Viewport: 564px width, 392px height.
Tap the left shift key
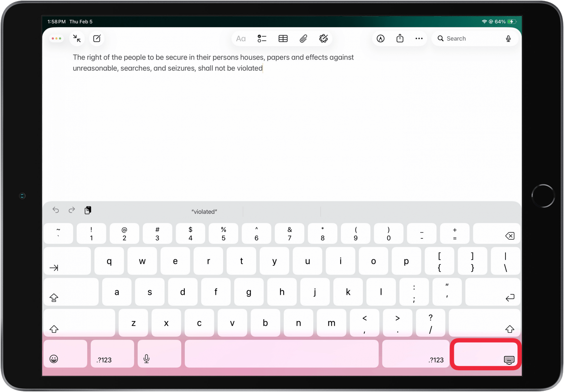click(x=79, y=323)
